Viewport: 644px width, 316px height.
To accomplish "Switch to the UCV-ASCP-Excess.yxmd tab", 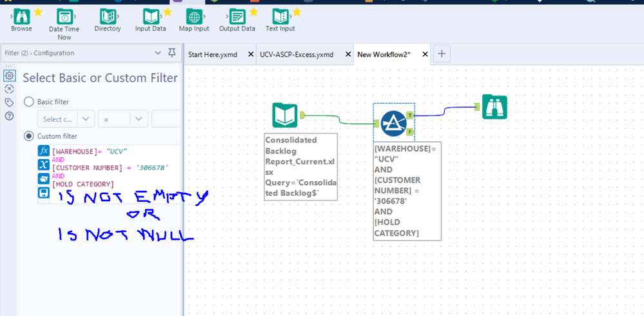I will [297, 55].
